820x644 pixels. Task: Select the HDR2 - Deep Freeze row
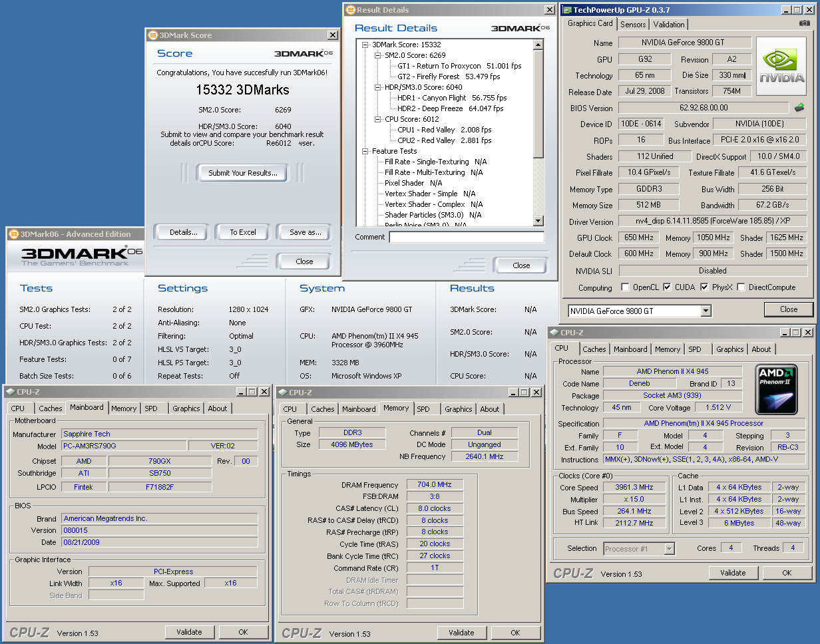[x=451, y=108]
